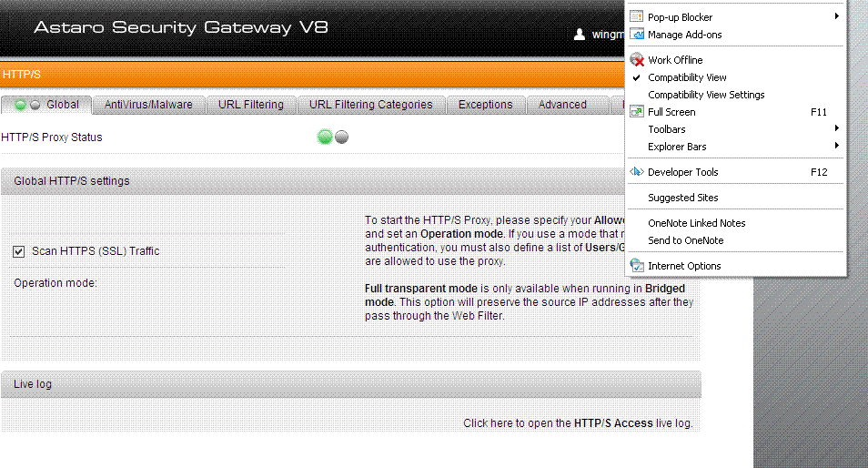
Task: Select Suggested Sites from the menu
Action: coord(736,198)
